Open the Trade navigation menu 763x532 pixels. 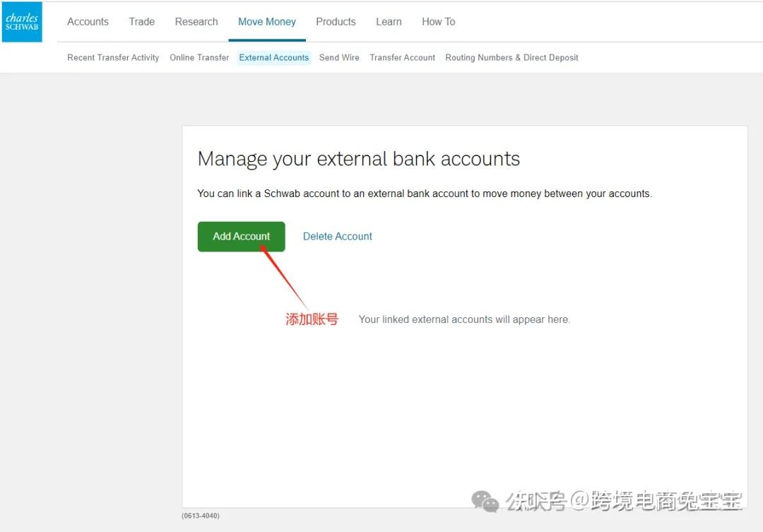(x=141, y=21)
